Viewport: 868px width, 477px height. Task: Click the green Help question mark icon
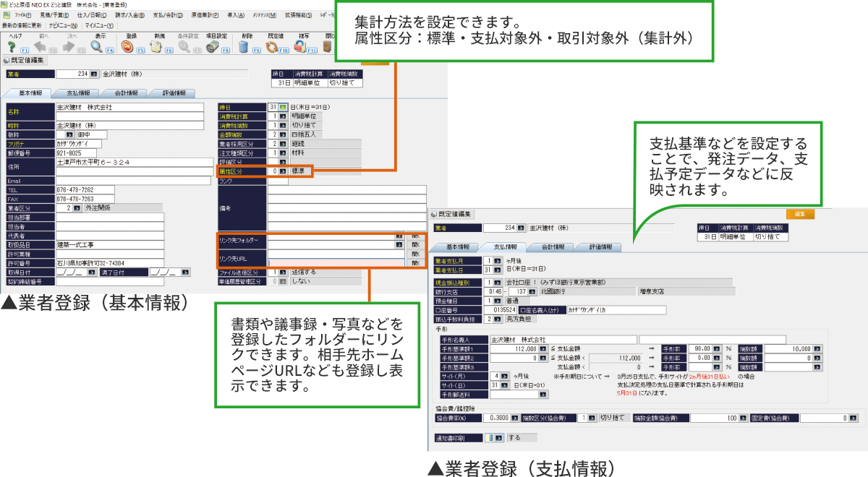pos(12,46)
